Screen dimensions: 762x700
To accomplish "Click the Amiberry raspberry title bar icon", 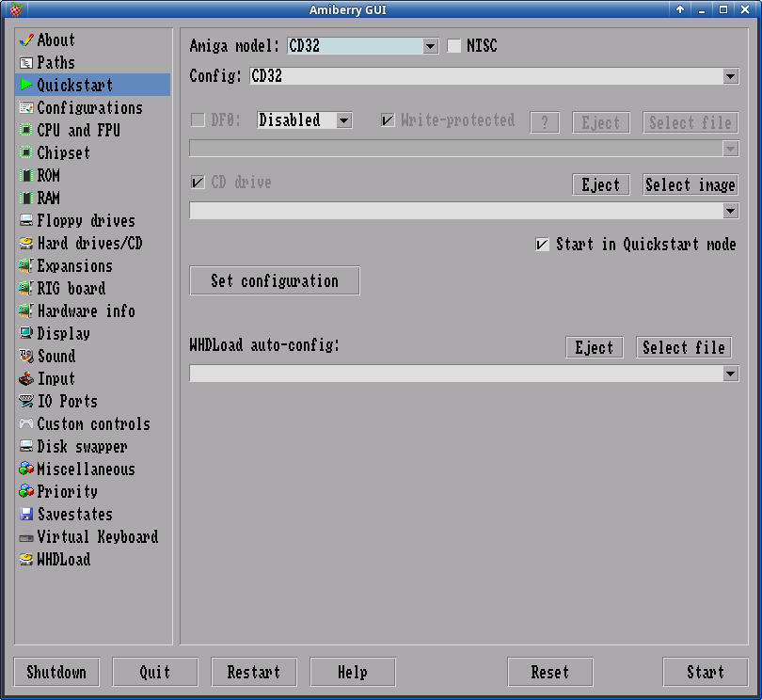I will click(16, 9).
